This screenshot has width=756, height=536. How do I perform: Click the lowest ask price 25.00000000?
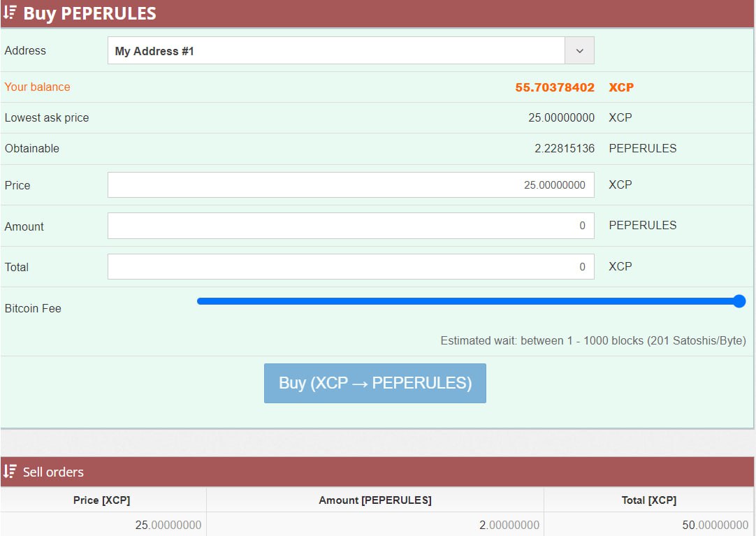click(561, 117)
